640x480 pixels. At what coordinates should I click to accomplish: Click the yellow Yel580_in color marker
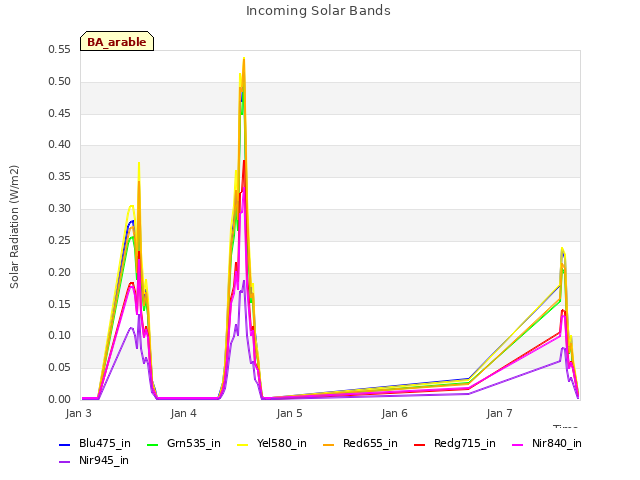point(242,444)
